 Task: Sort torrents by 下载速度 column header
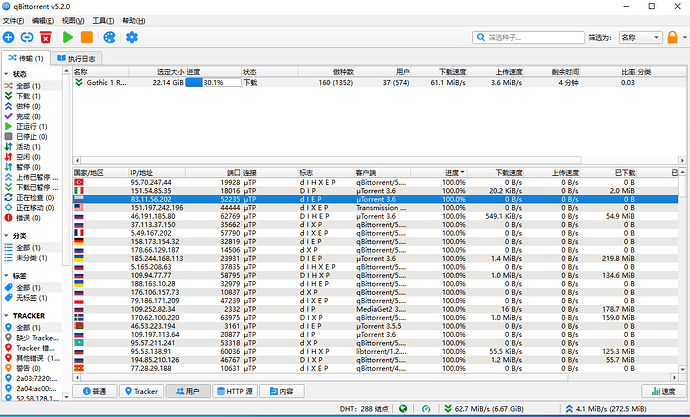pos(438,72)
